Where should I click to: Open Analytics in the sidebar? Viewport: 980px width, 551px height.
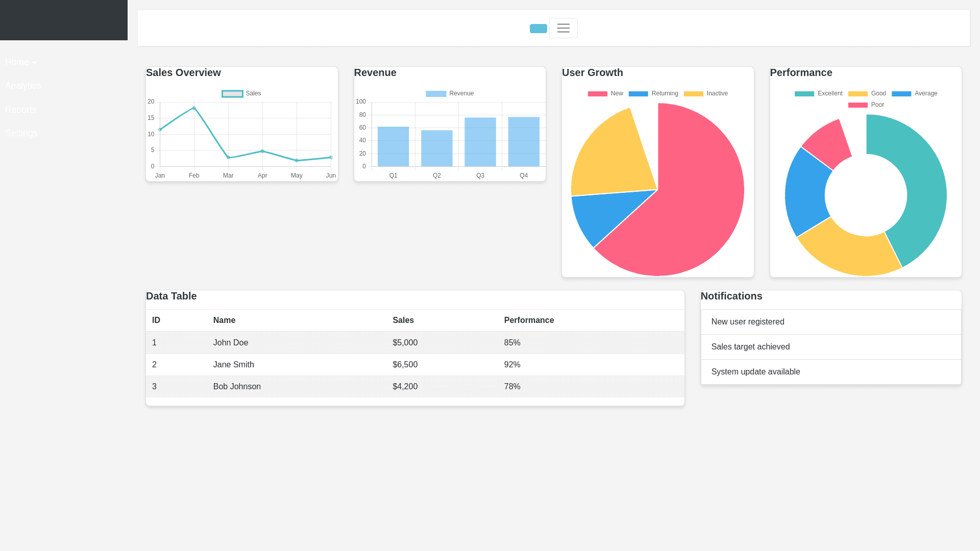click(x=23, y=86)
